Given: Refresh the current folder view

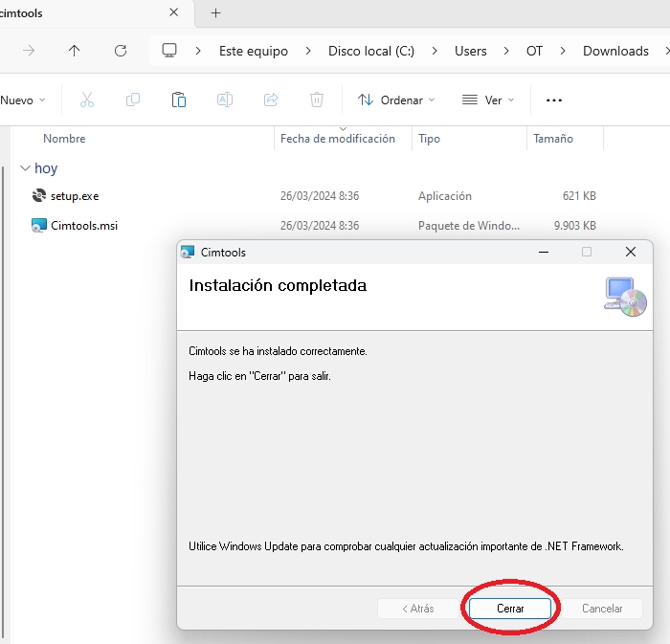Looking at the screenshot, I should click(x=121, y=51).
